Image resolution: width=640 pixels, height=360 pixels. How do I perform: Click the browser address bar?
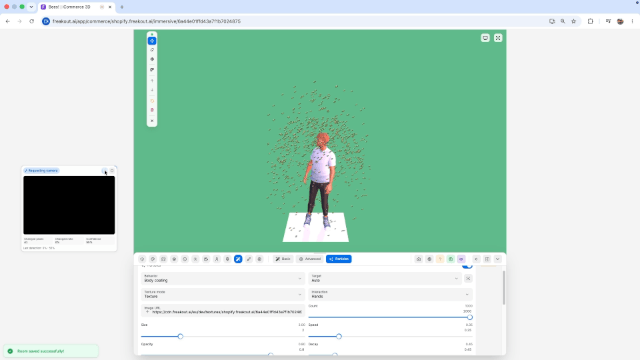tap(294, 21)
